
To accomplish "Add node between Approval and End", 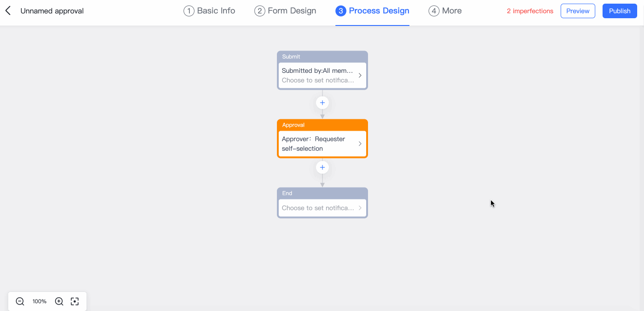I will (322, 168).
